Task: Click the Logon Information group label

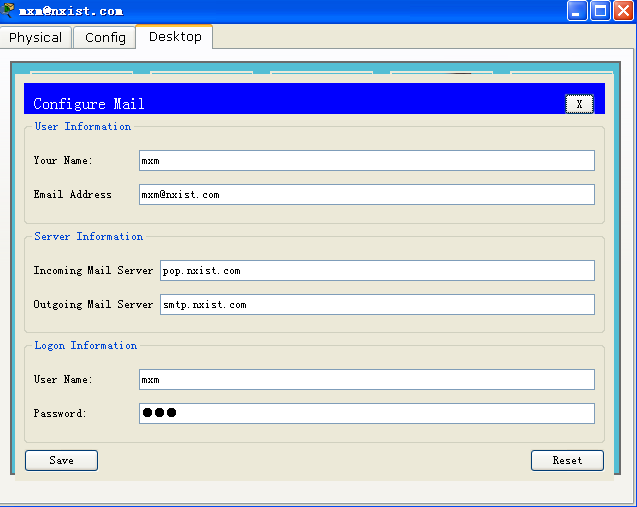Action: point(86,345)
